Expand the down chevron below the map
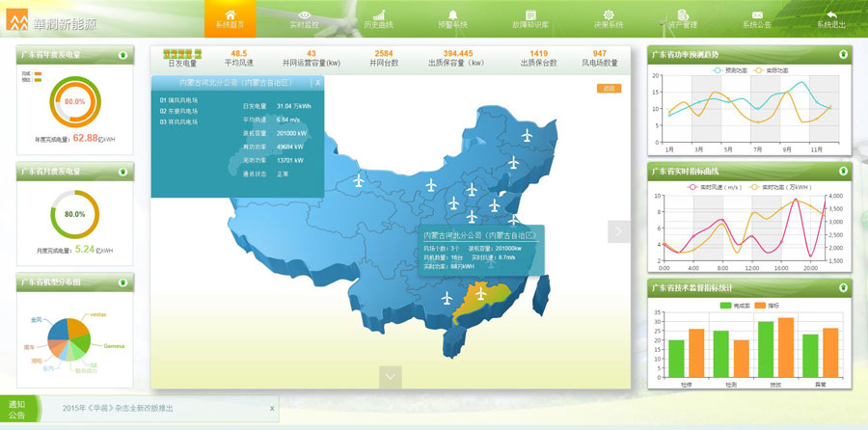The width and height of the screenshot is (868, 430). 390,377
